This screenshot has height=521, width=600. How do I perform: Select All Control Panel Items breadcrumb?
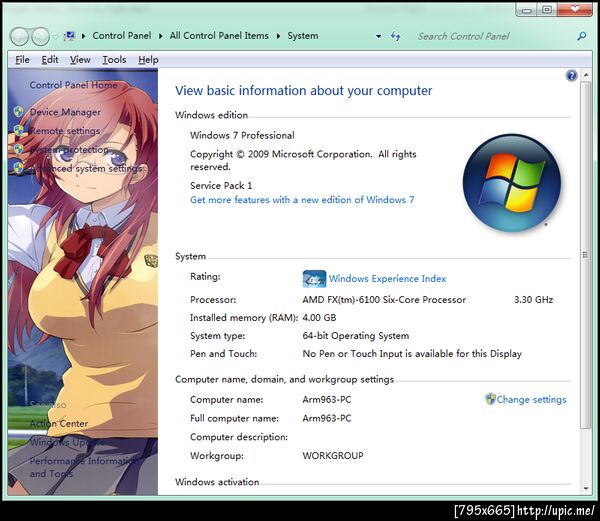pos(219,36)
